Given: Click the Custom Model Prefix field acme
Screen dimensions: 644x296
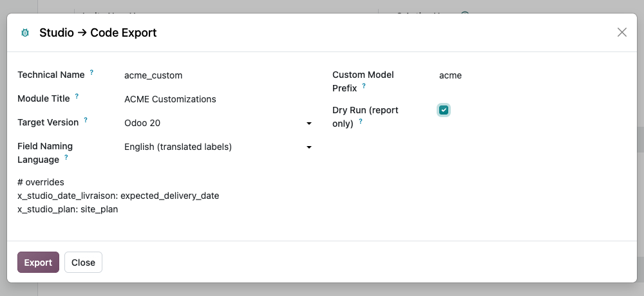Looking at the screenshot, I should pos(533,75).
